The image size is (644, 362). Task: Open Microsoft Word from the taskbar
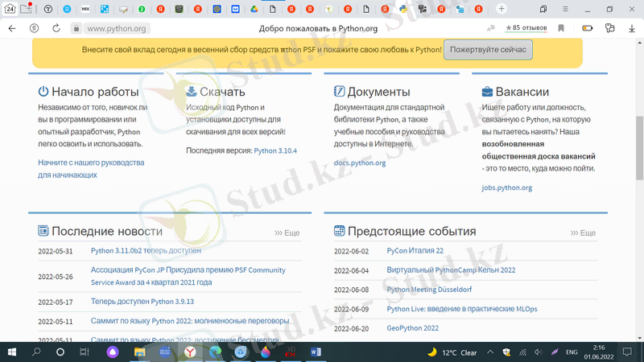coord(315,352)
